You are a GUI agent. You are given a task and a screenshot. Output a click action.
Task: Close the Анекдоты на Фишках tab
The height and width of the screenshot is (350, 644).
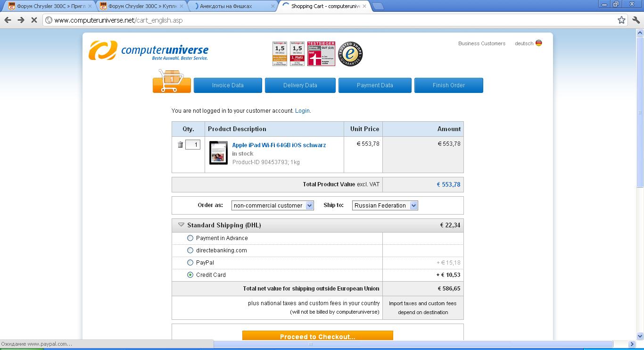[272, 6]
